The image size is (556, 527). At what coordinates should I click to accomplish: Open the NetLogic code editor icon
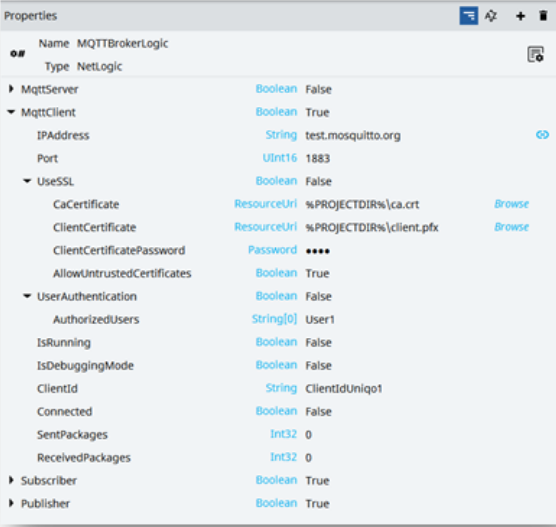pyautogui.click(x=535, y=55)
